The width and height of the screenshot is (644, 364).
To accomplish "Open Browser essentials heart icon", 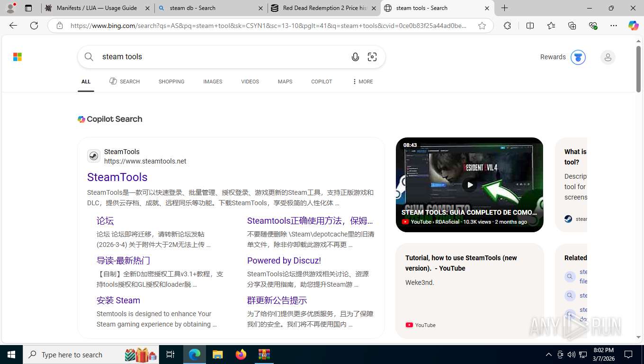I will (593, 26).
